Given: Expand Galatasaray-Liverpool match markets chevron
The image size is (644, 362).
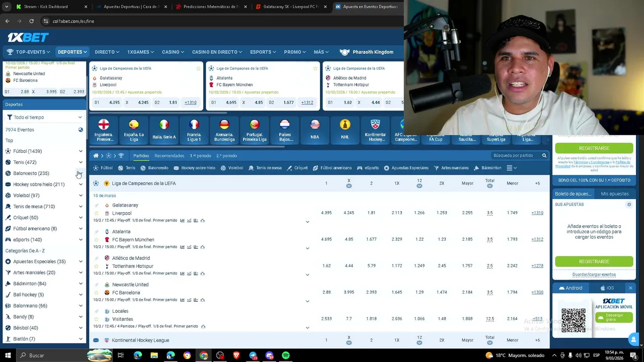Looking at the screenshot, I should [307, 222].
